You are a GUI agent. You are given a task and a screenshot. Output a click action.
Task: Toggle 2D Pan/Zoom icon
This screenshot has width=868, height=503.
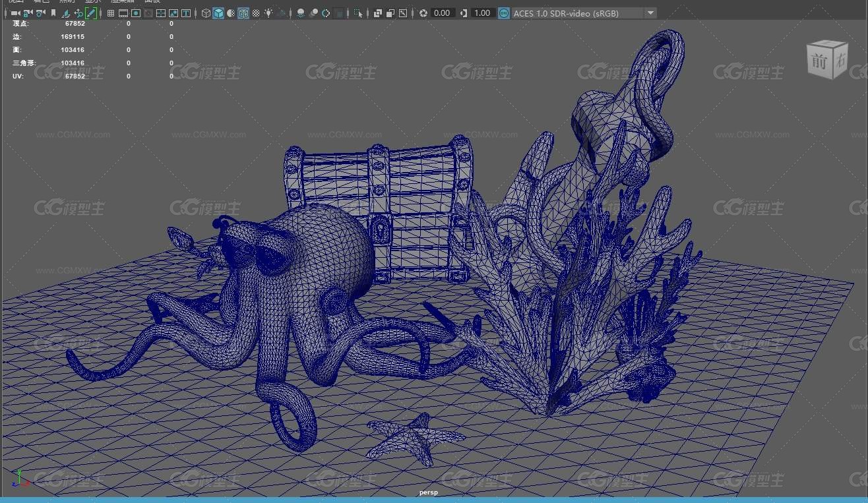click(78, 13)
